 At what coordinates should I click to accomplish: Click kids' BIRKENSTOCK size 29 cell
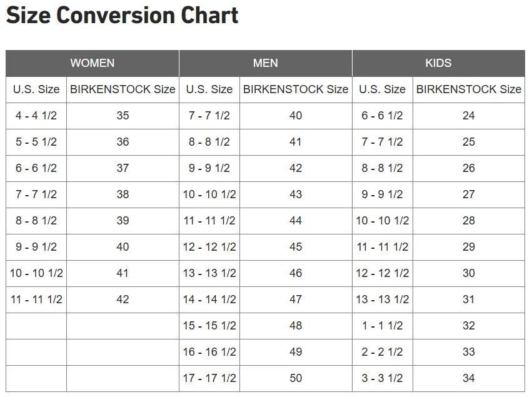(469, 247)
